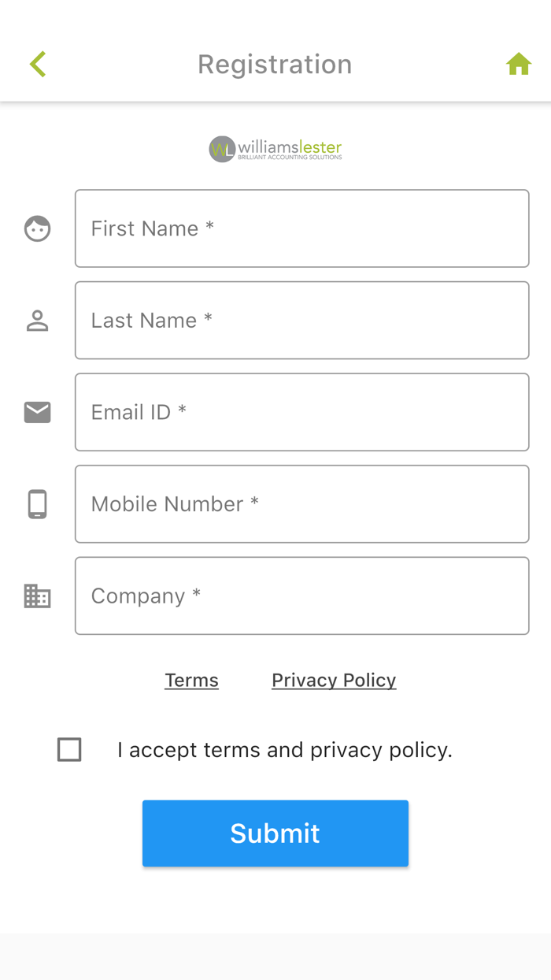The image size is (551, 980).
Task: Tap the green home icon
Action: pyautogui.click(x=519, y=64)
